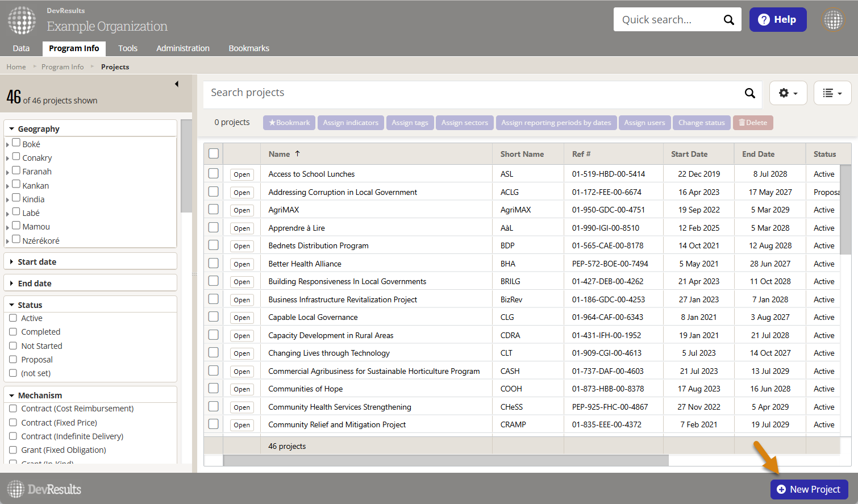This screenshot has width=858, height=504.
Task: Click the Help question mark button
Action: coord(777,20)
